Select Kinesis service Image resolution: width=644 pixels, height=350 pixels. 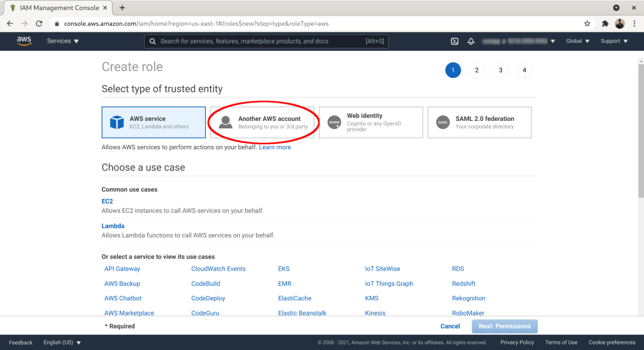[375, 313]
